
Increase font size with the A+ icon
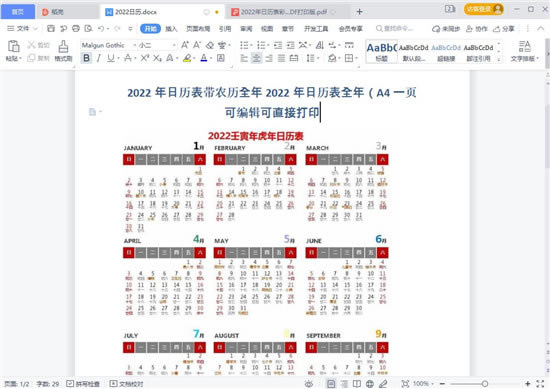[x=185, y=45]
